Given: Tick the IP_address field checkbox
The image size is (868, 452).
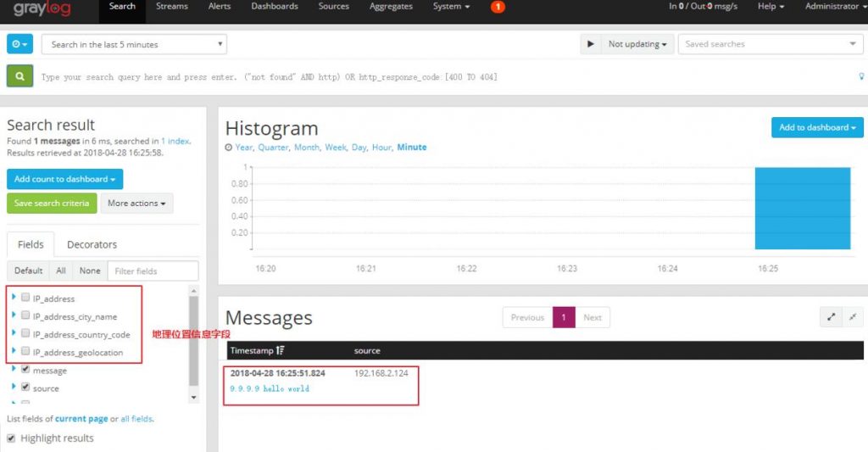Looking at the screenshot, I should 25,298.
